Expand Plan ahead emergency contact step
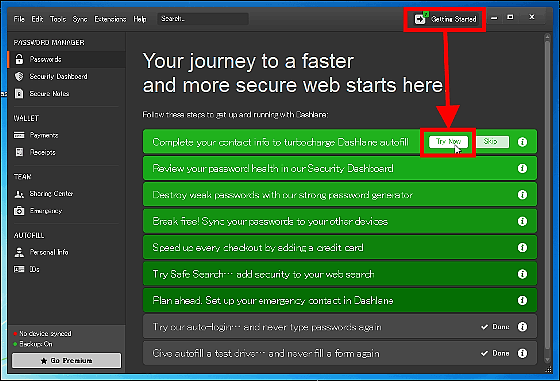This screenshot has width=560, height=381. 340,300
